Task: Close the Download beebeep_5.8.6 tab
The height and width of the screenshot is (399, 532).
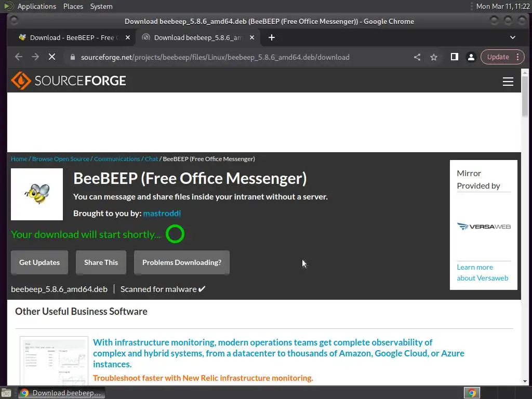Action: tap(252, 37)
